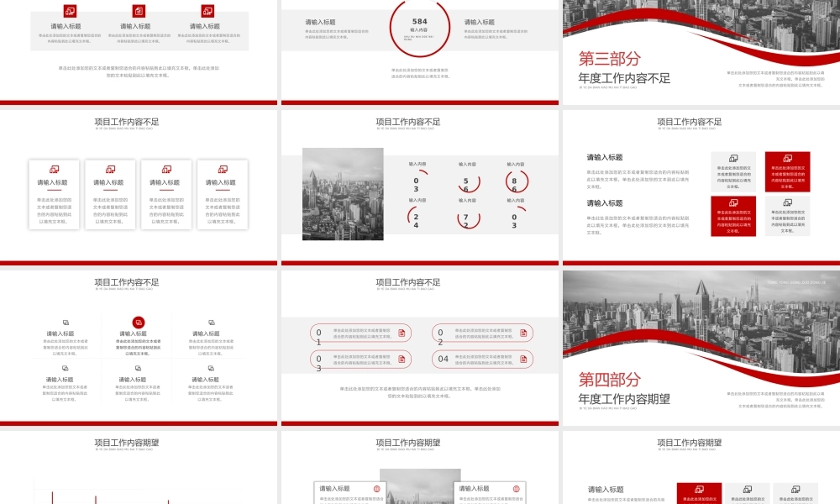Viewport: 840px width, 504px height.
Task: Open the 第三部分 section cover slide
Action: (x=701, y=51)
